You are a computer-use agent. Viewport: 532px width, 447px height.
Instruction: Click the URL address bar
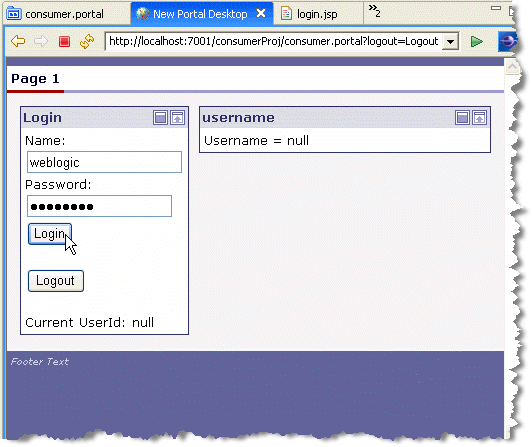(273, 41)
